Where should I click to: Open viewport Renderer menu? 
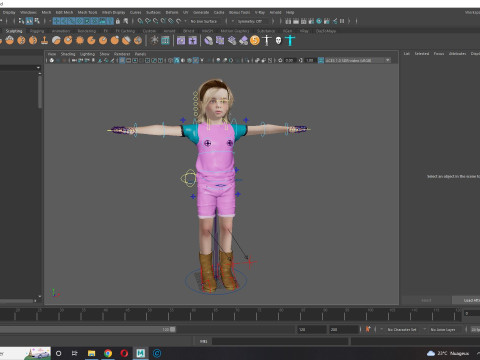coord(122,54)
